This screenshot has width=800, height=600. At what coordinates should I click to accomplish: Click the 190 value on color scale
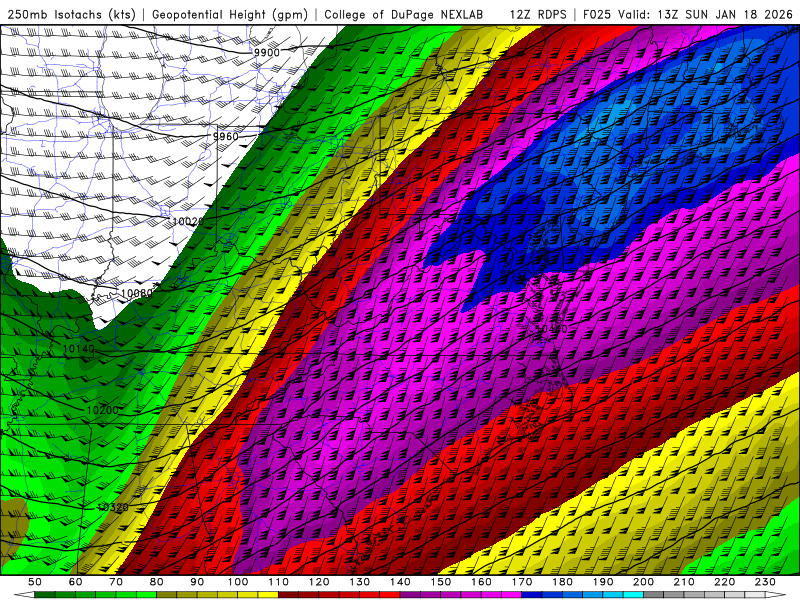pyautogui.click(x=603, y=582)
